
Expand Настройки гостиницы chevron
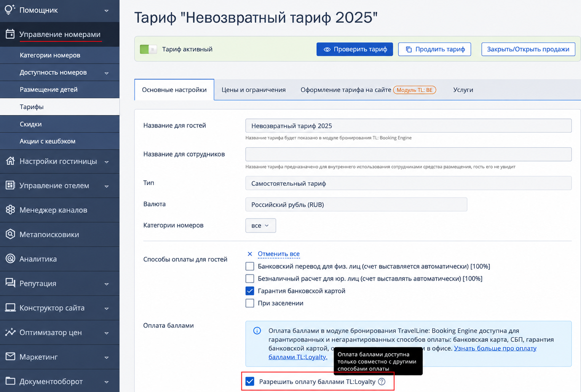[107, 162]
